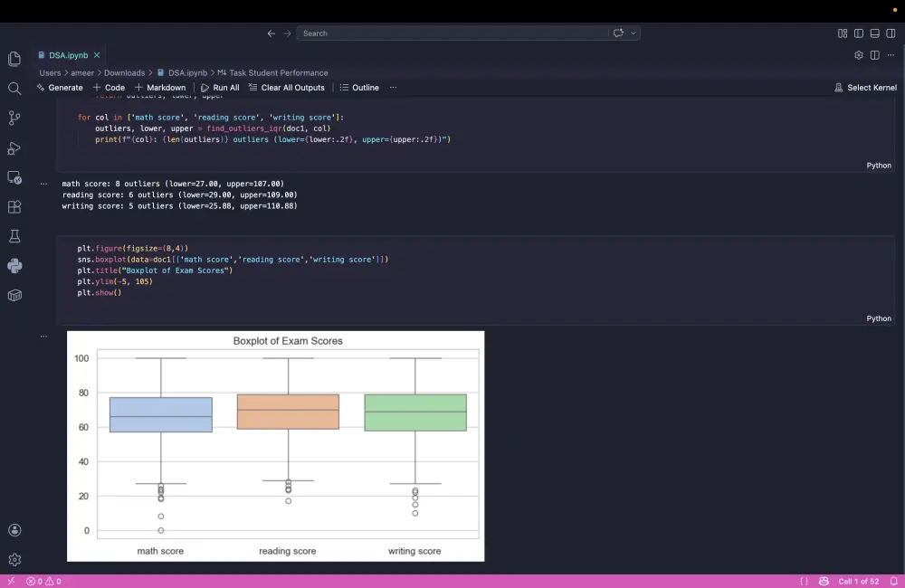Screen dimensions: 905x588
Task: Open the Python environments view
Action: [x=14, y=266]
